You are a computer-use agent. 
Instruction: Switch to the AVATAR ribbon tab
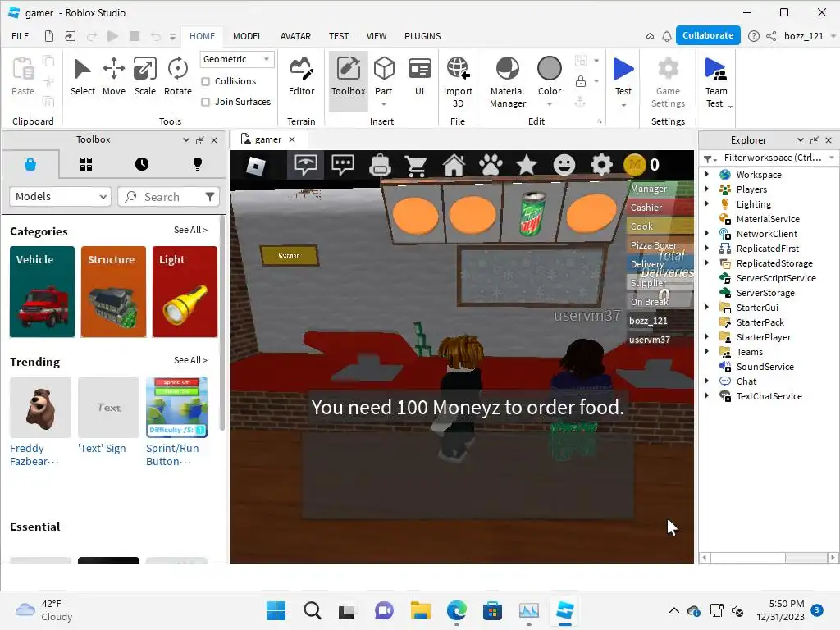pyautogui.click(x=295, y=36)
